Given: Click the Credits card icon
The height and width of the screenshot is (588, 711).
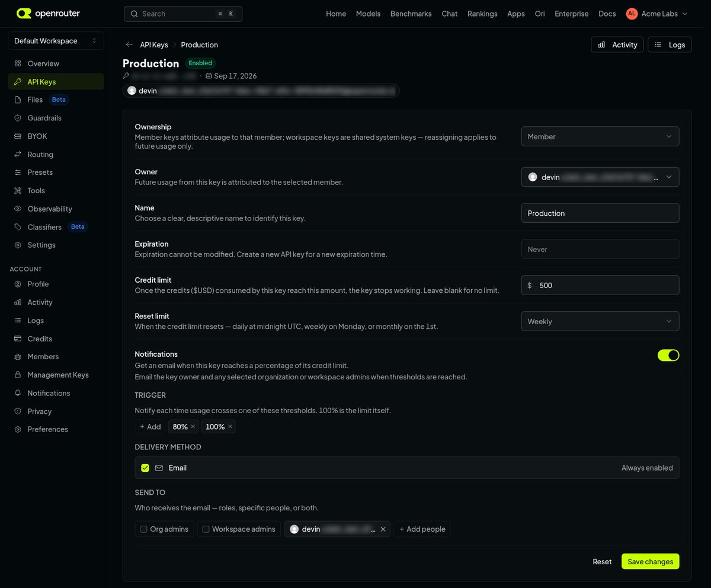Looking at the screenshot, I should (18, 338).
